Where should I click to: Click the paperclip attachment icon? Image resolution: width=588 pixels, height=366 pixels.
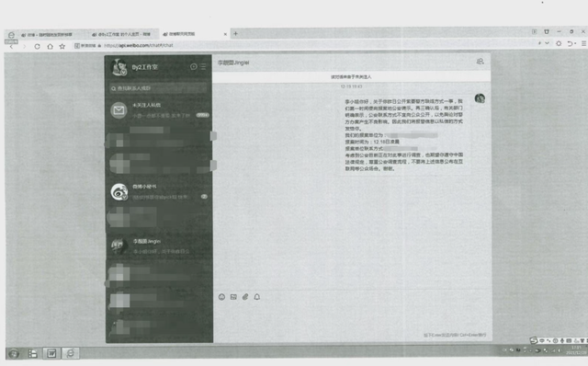pos(245,297)
